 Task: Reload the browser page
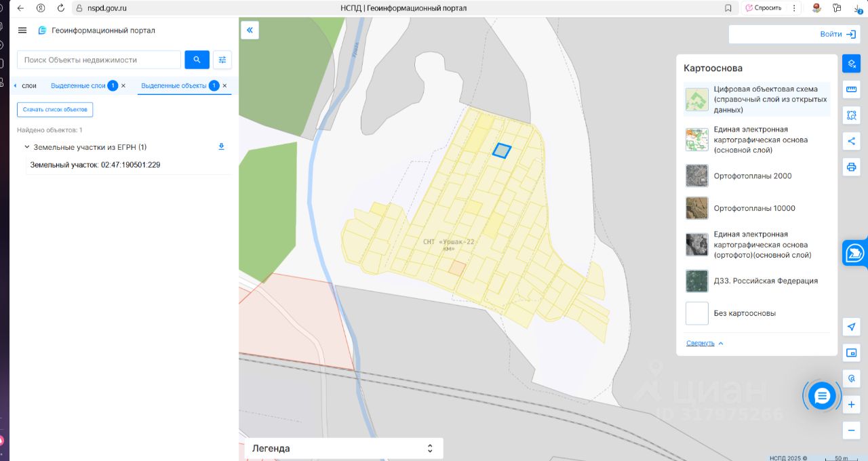coord(61,8)
